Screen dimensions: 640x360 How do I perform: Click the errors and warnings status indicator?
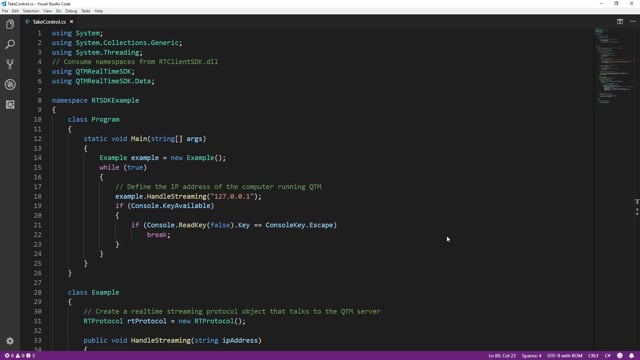click(20, 356)
